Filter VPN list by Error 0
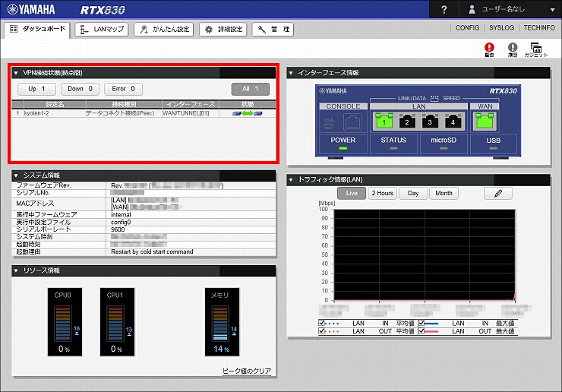 pos(123,89)
